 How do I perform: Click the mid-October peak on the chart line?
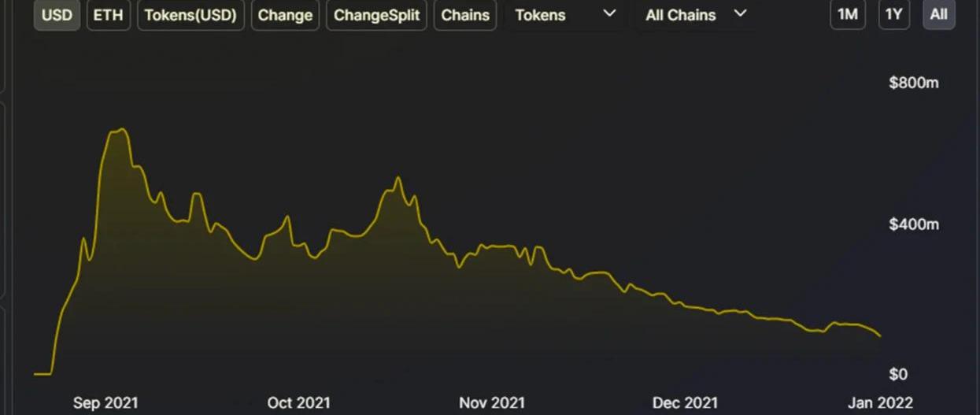[398, 178]
